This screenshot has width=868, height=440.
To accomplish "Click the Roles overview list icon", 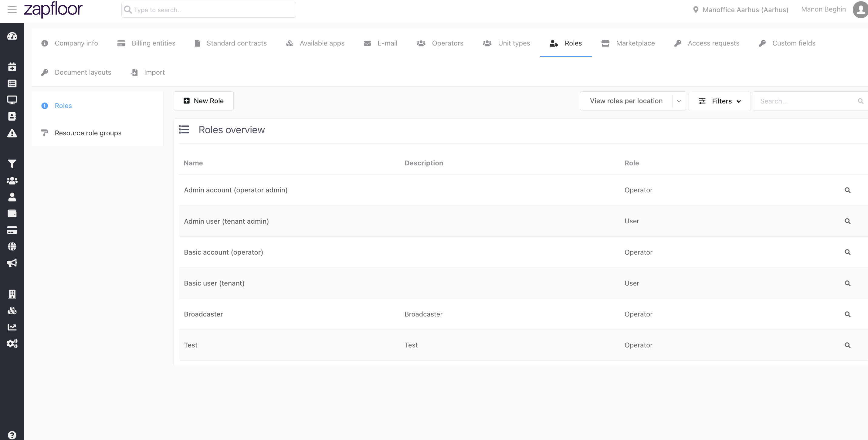I will point(184,130).
